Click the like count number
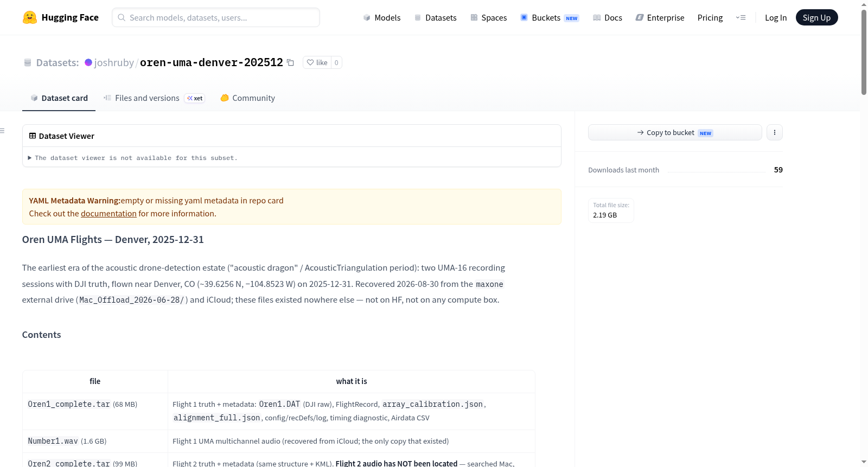The image size is (868, 467). [x=336, y=62]
